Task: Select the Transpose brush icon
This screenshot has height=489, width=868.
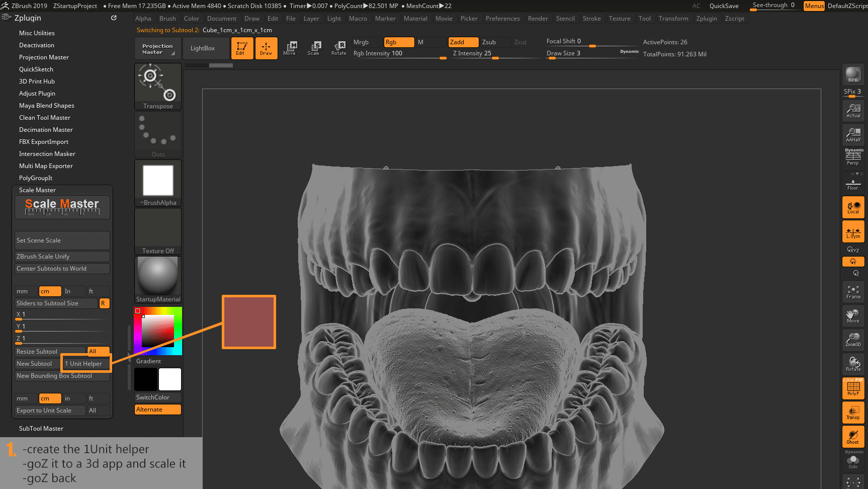Action: pos(158,86)
